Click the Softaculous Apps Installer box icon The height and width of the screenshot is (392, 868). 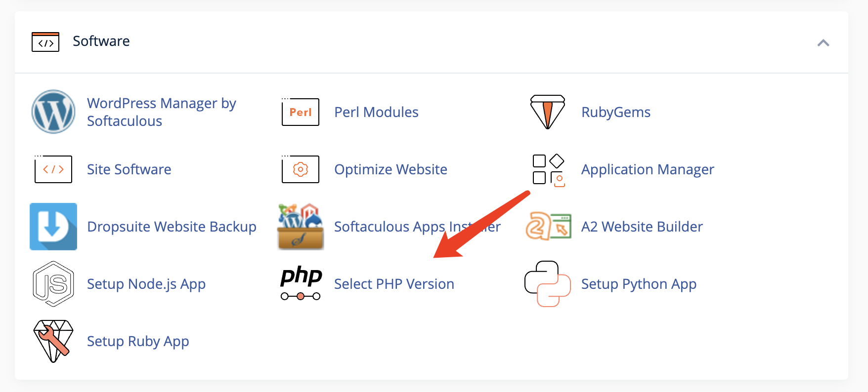[x=301, y=227]
